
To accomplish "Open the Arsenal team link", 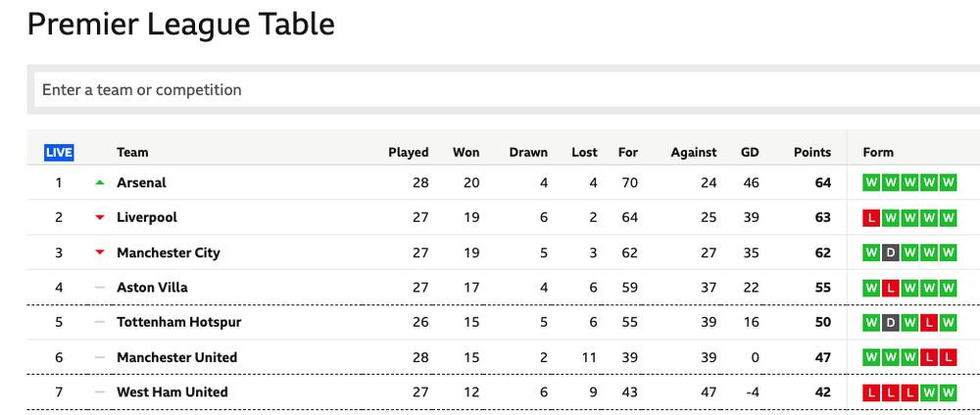I will tap(141, 182).
